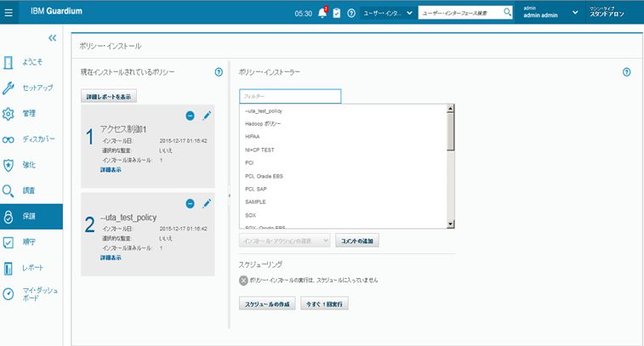Open help for ポリシー・インストーラー panel

[626, 72]
